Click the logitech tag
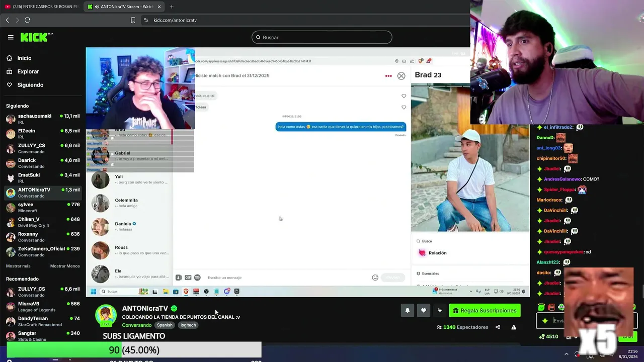Viewport: 644px width, 362px height. click(x=188, y=325)
